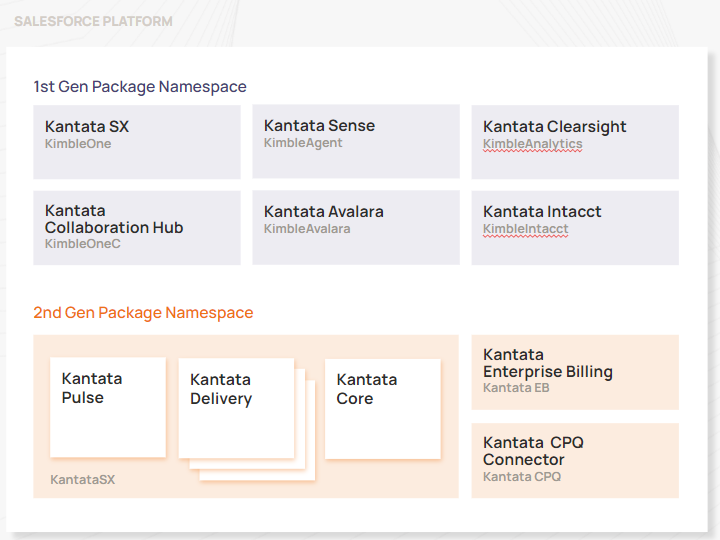
Task: Click the Kantata CPQ namespace label
Action: click(522, 477)
